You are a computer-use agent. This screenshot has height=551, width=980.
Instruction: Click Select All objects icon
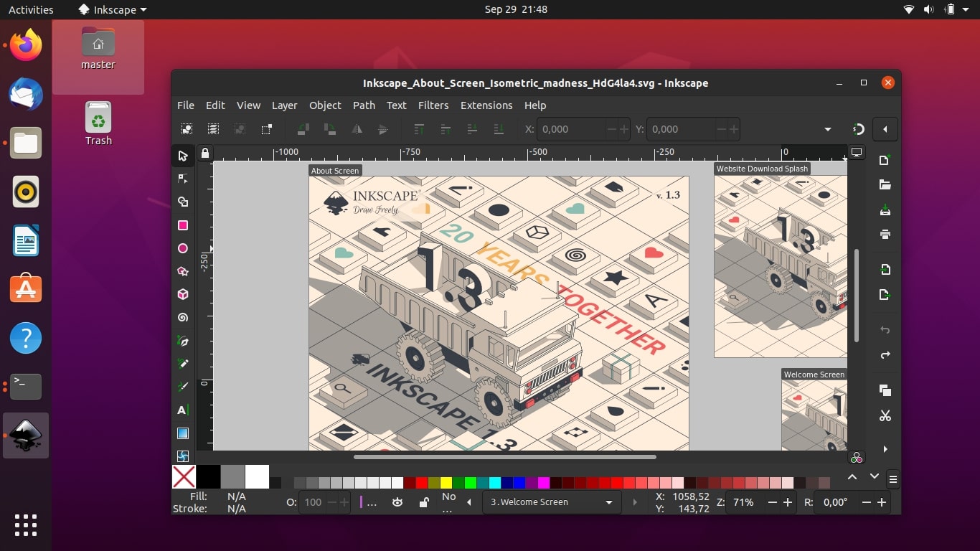pyautogui.click(x=187, y=129)
